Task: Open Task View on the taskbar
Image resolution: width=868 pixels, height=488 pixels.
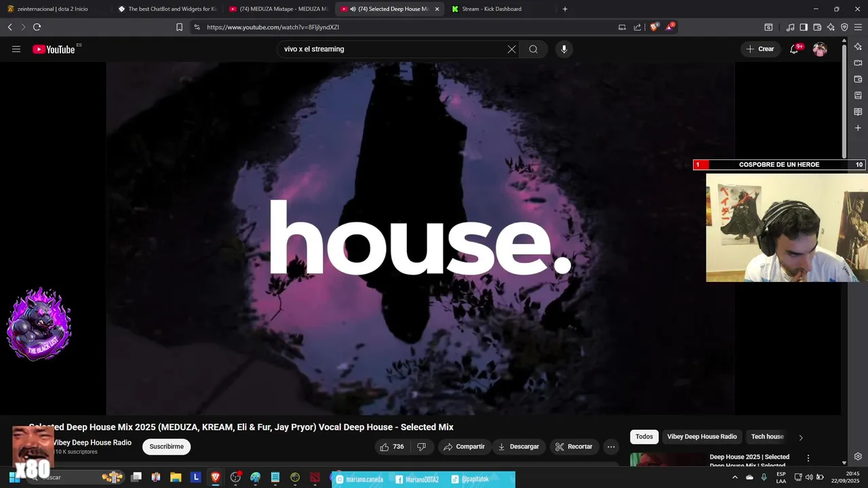Action: click(x=136, y=477)
